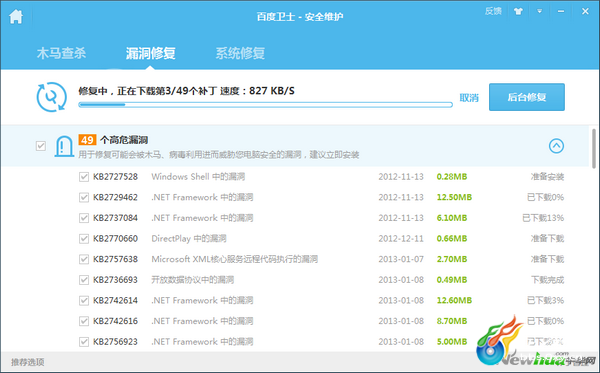Go to the home screen icon

click(x=16, y=16)
